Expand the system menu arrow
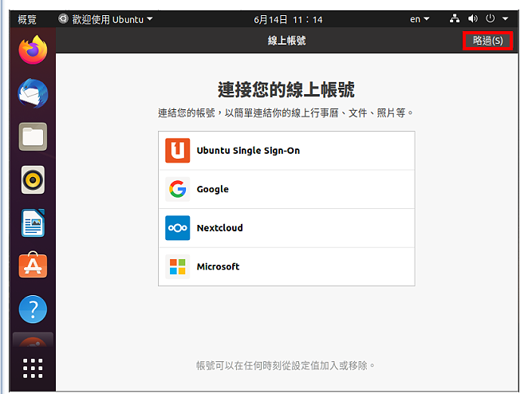 [505, 19]
